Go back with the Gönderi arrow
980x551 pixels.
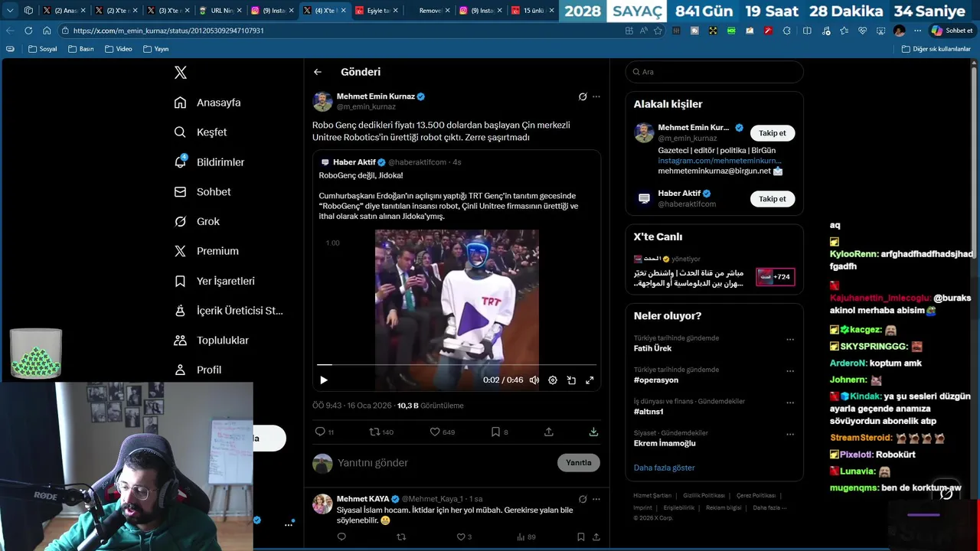(x=318, y=72)
